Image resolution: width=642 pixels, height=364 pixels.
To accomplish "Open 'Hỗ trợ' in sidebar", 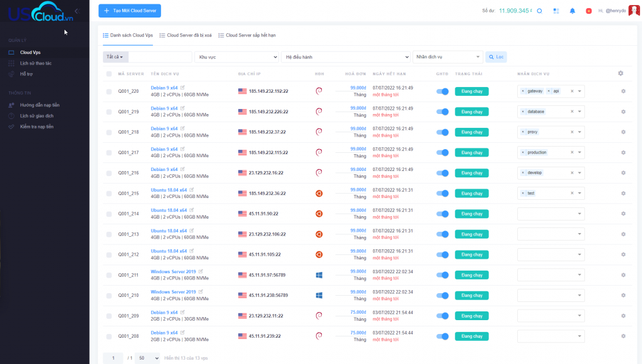I will click(26, 74).
